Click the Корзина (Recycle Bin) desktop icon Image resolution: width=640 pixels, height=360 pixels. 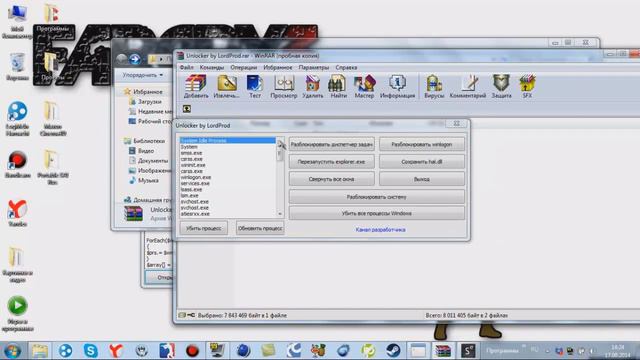(17, 67)
